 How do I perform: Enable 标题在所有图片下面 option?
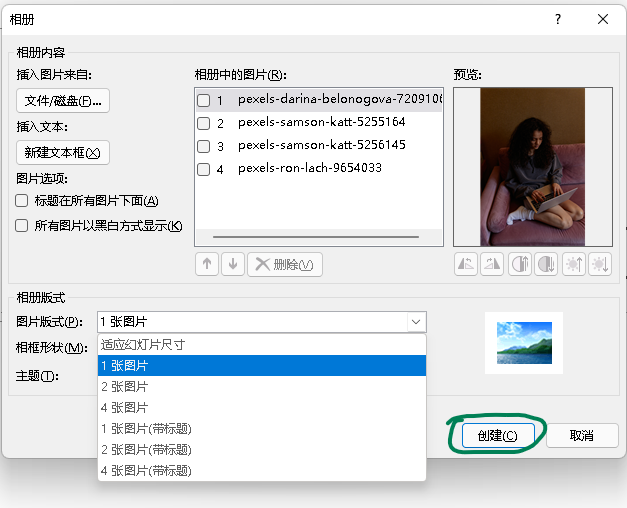22,200
